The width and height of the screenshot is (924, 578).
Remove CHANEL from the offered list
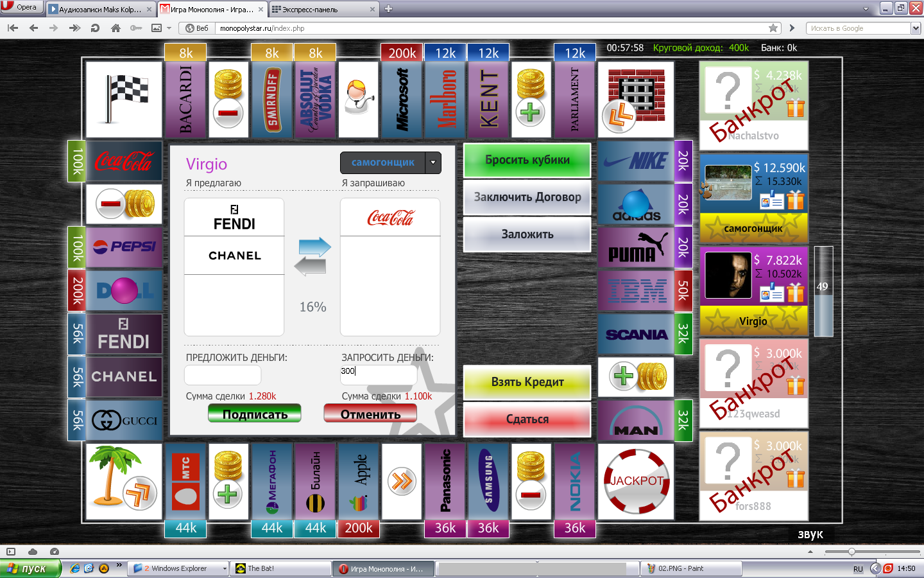(x=234, y=256)
